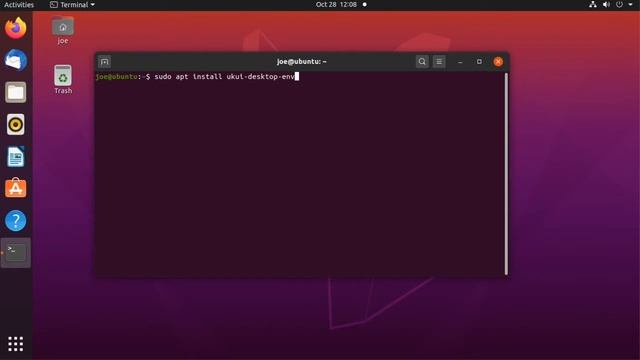Open the Terminal app menu in top bar
The width and height of the screenshot is (640, 360).
coord(72,5)
